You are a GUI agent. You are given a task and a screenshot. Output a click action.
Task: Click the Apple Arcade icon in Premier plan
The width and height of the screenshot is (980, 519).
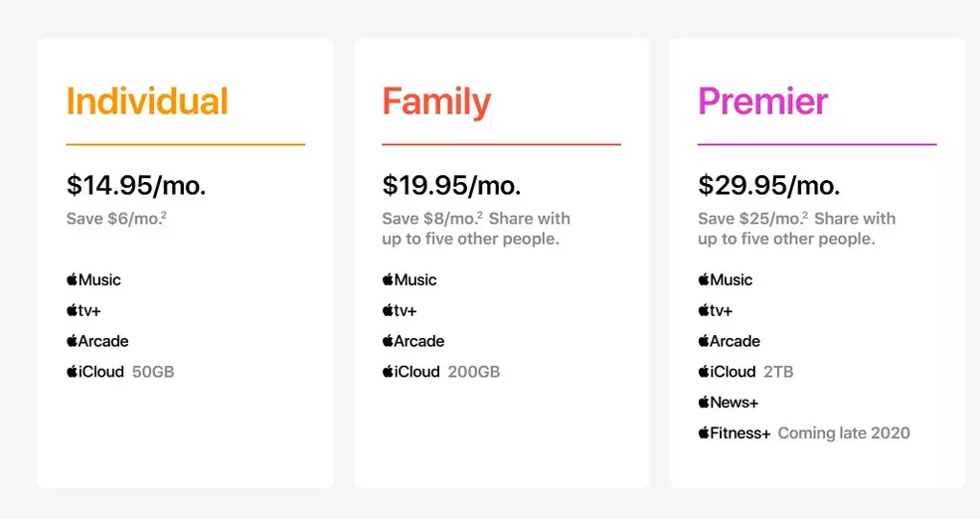coord(729,341)
